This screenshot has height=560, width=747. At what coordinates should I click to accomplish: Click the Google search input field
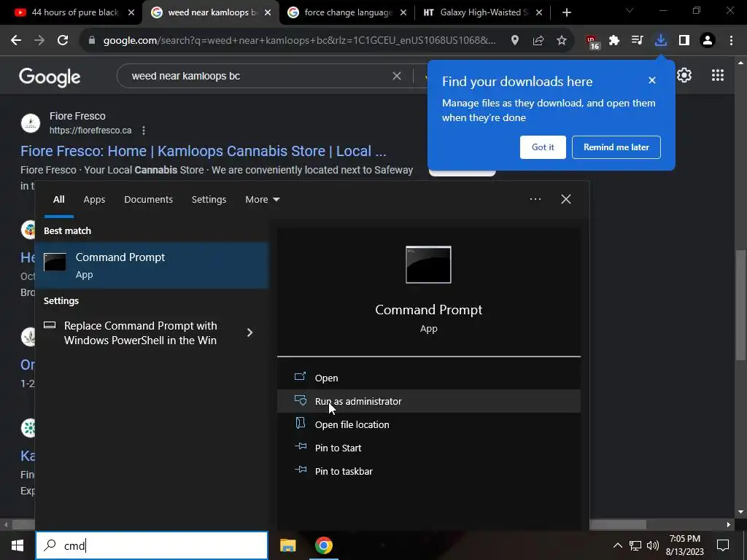[258, 76]
